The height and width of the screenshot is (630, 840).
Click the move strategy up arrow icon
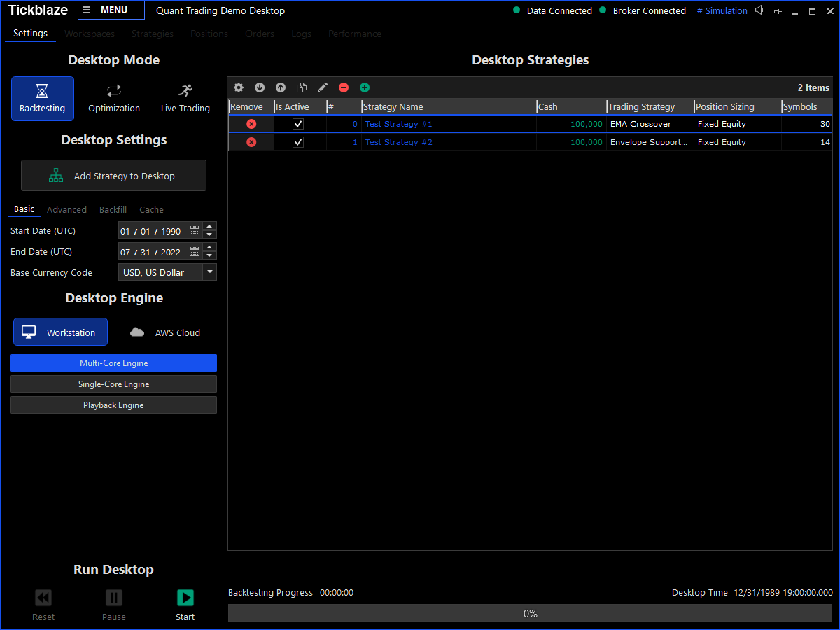pyautogui.click(x=281, y=87)
